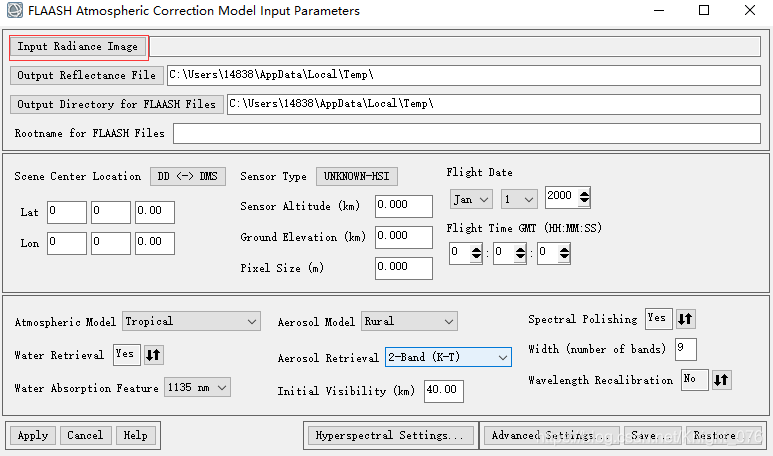Toggle the Spectral Polishing arrow icon
The width and height of the screenshot is (773, 456).
coord(685,319)
